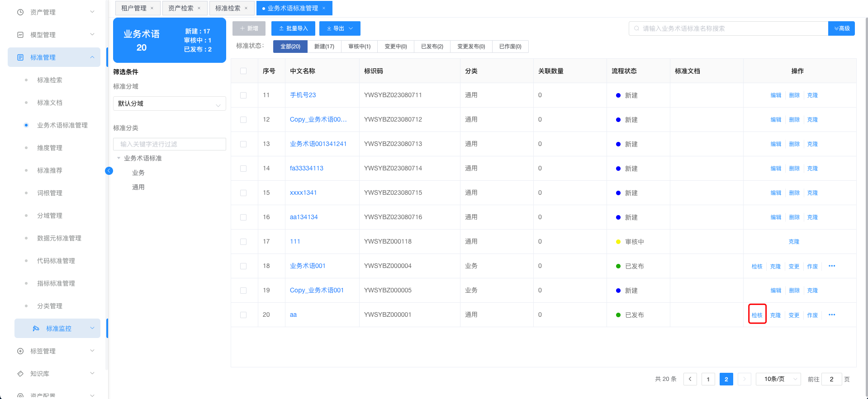This screenshot has width=868, height=399.
Task: Check the row for 手机号23
Action: (243, 95)
